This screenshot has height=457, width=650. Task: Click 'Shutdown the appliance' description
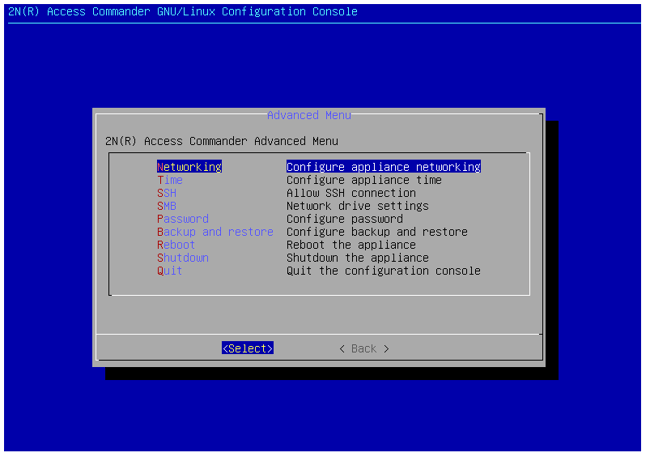(x=357, y=258)
